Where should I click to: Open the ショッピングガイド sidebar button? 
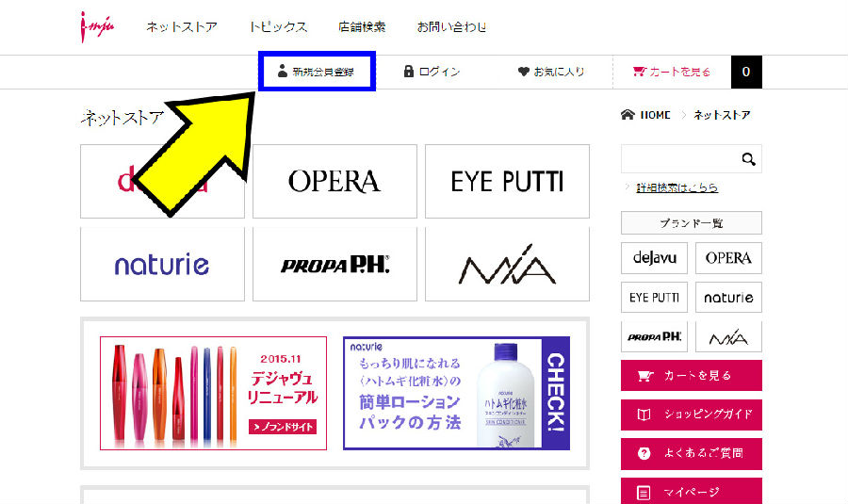point(692,415)
